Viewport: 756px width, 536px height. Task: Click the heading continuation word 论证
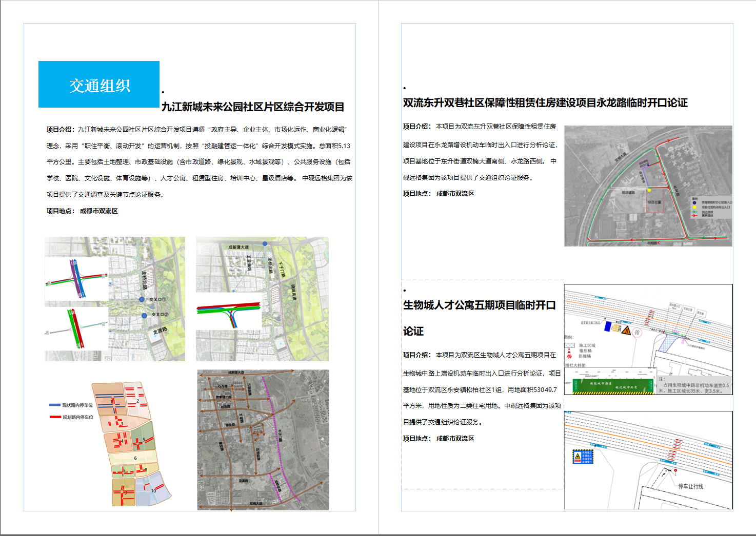pos(413,331)
